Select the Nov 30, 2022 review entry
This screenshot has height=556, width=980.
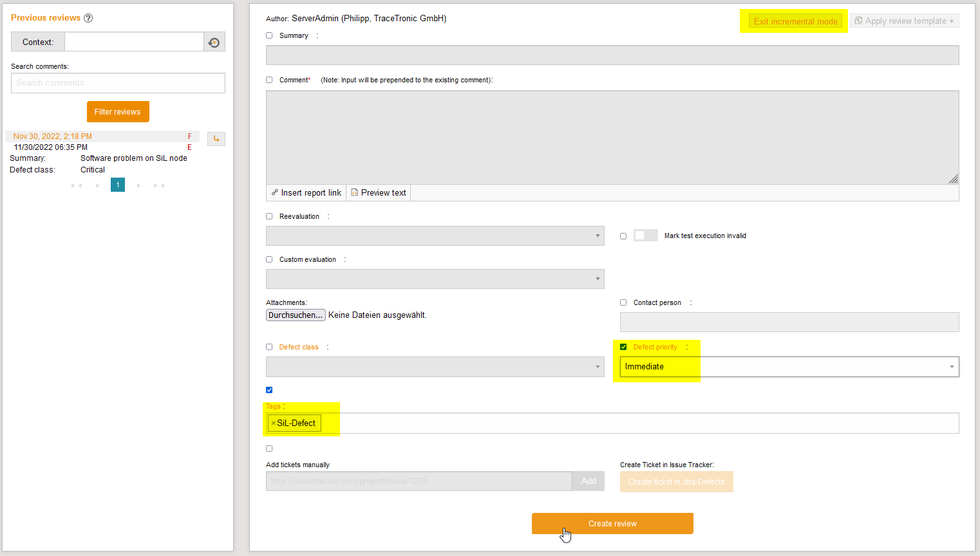[x=53, y=136]
